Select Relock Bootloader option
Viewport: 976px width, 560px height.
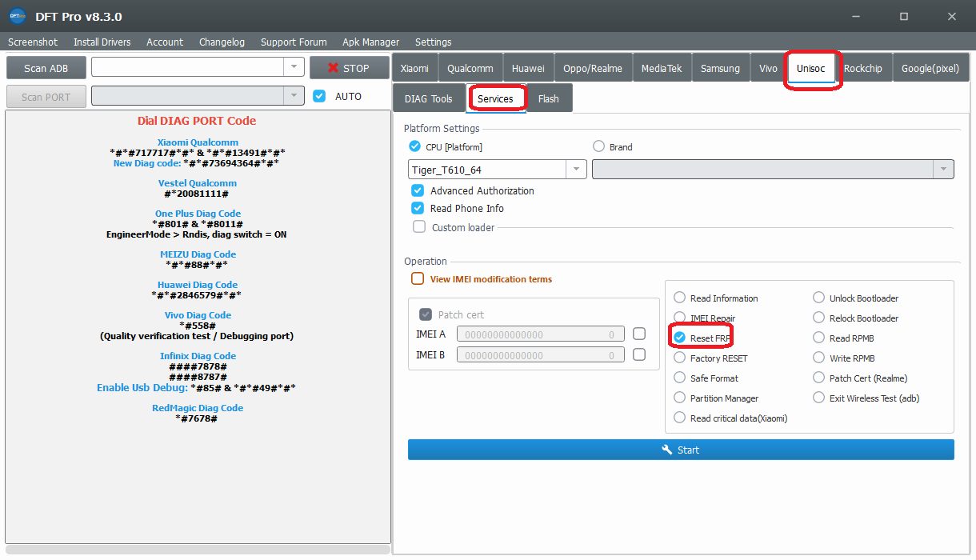819,318
